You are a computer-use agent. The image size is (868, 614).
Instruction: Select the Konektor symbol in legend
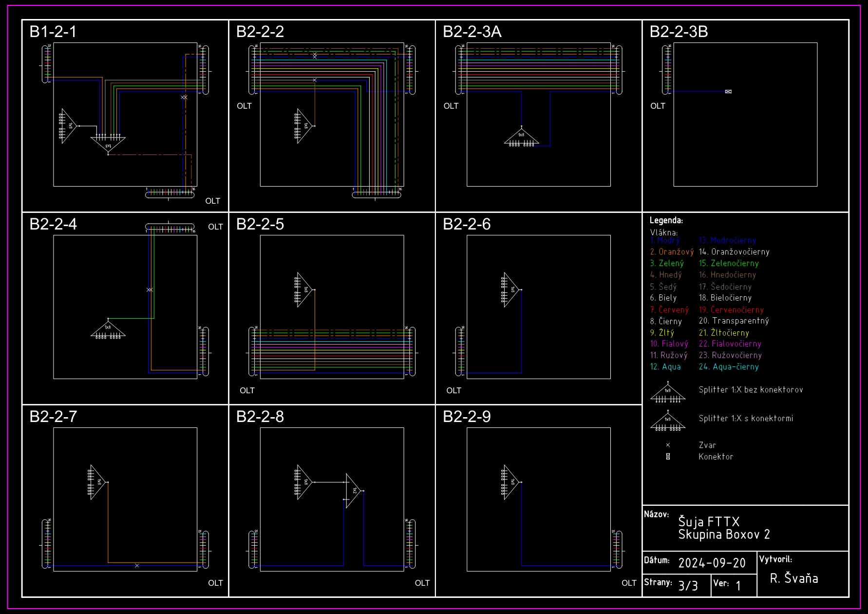click(668, 457)
